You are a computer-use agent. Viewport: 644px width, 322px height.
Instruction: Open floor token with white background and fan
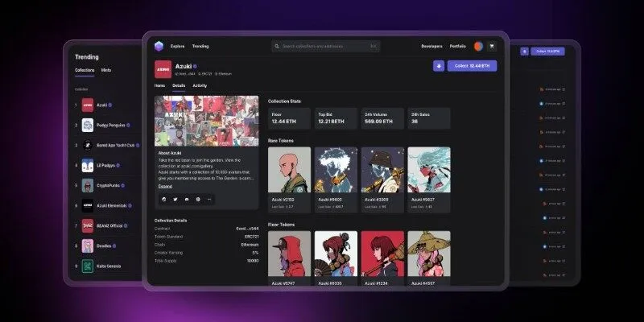click(x=336, y=258)
